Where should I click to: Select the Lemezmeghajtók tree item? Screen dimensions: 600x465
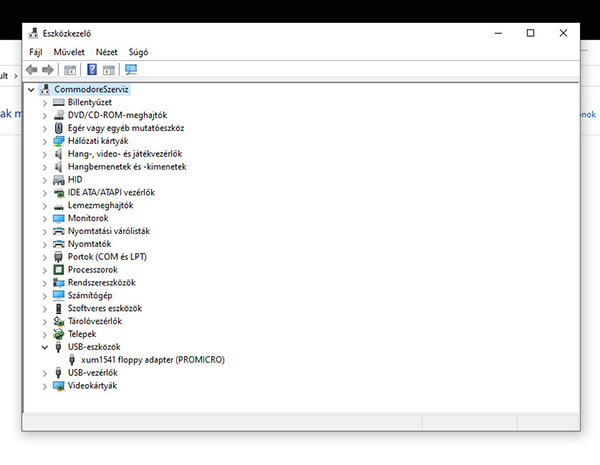point(100,205)
